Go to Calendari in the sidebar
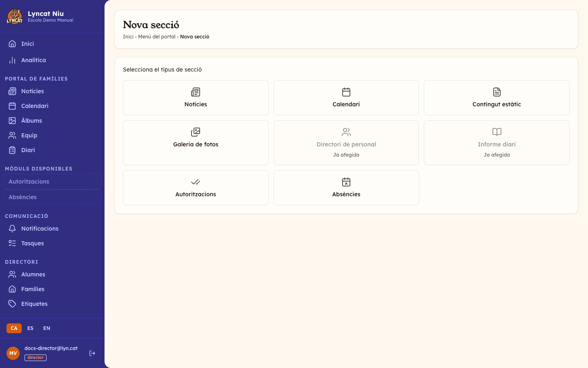The image size is (588, 368). (x=52, y=106)
